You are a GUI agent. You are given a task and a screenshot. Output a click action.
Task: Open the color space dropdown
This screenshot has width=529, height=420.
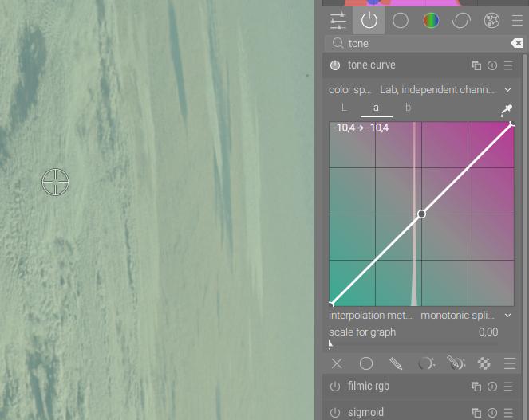pyautogui.click(x=420, y=90)
